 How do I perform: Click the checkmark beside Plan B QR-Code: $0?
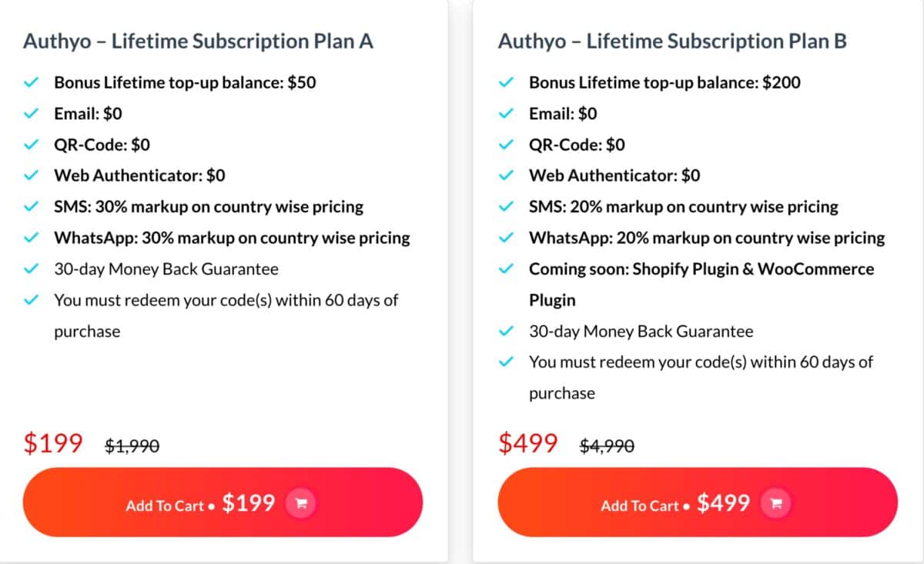tap(507, 145)
